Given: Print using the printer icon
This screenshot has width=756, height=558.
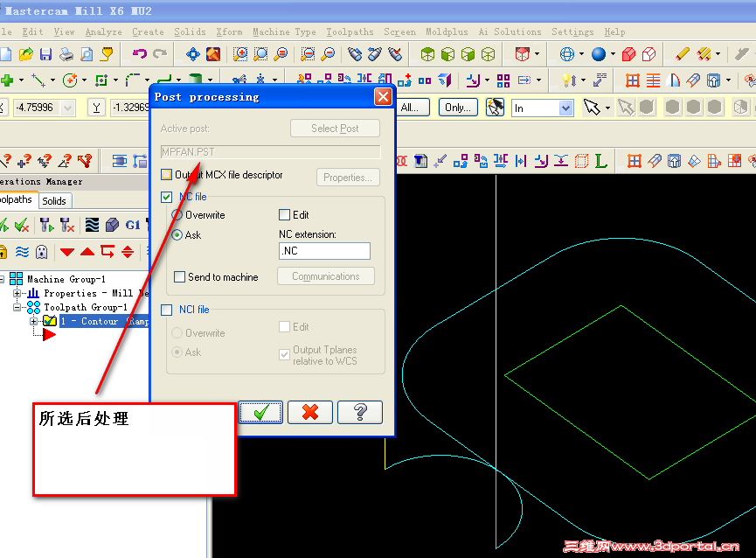Looking at the screenshot, I should 66,54.
